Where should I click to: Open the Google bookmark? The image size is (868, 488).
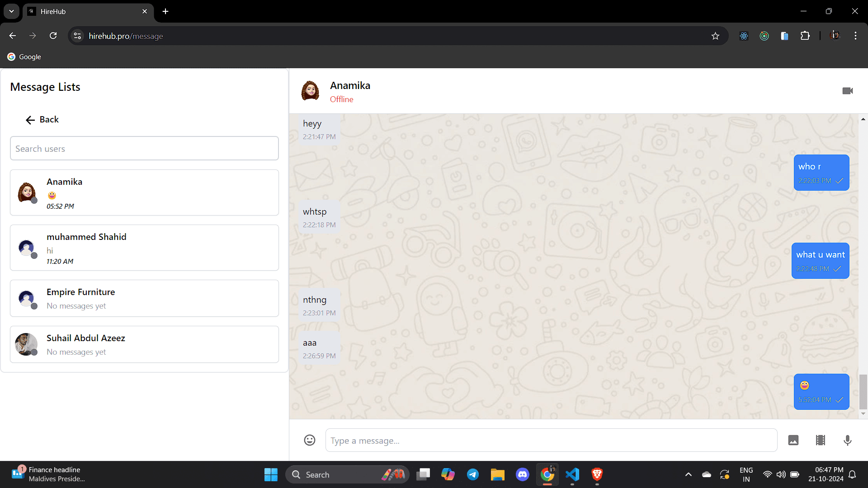pos(24,56)
